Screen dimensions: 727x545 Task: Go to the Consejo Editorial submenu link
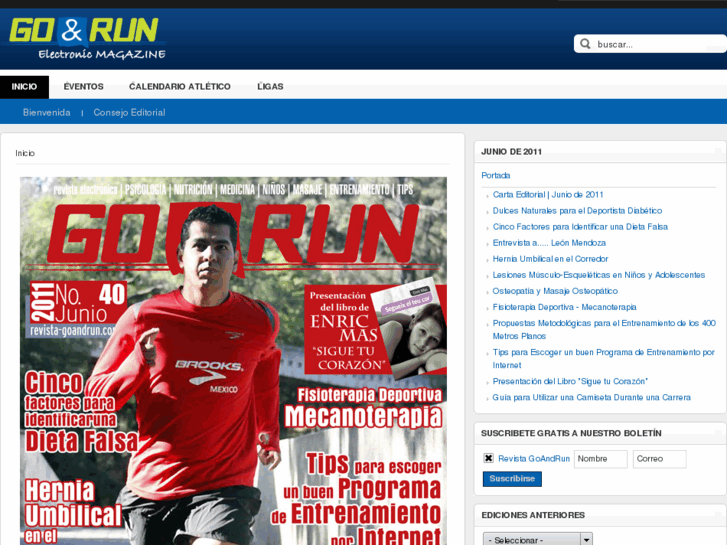tap(129, 113)
